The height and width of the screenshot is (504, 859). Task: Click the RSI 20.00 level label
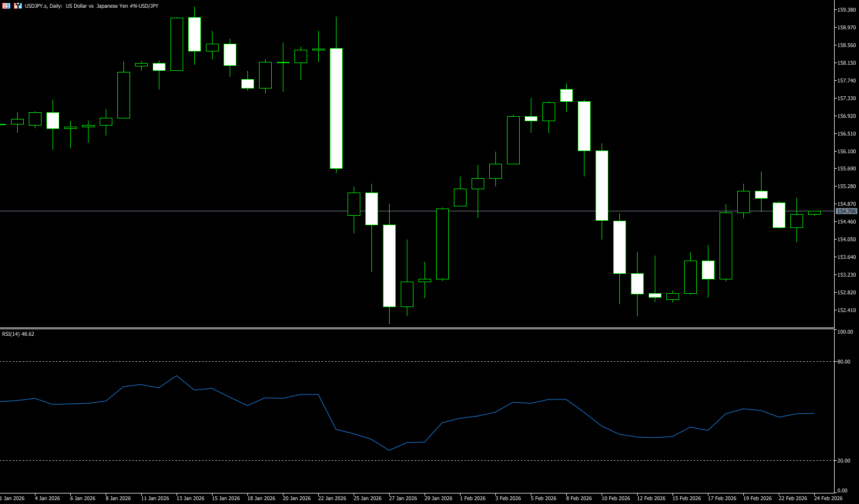844,461
